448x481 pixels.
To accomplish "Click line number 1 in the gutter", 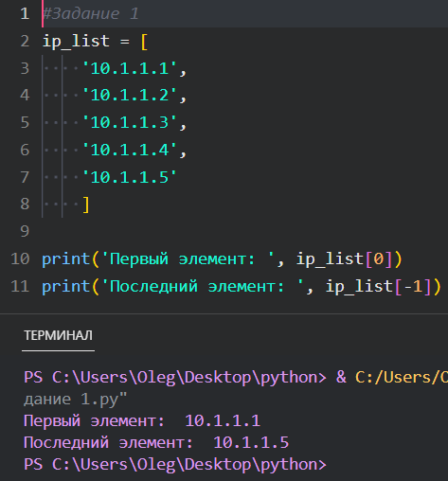I will click(25, 14).
